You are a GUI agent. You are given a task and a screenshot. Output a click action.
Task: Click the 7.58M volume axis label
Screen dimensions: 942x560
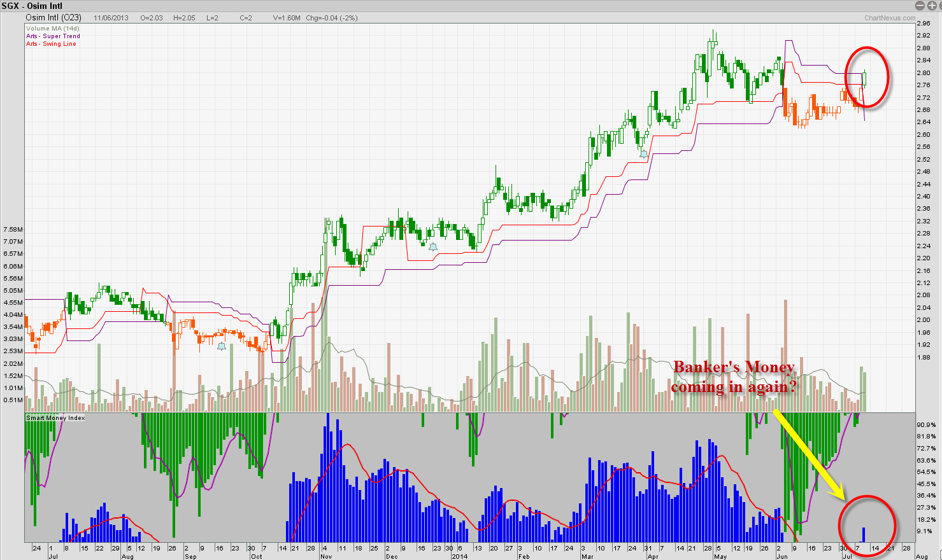(x=13, y=229)
